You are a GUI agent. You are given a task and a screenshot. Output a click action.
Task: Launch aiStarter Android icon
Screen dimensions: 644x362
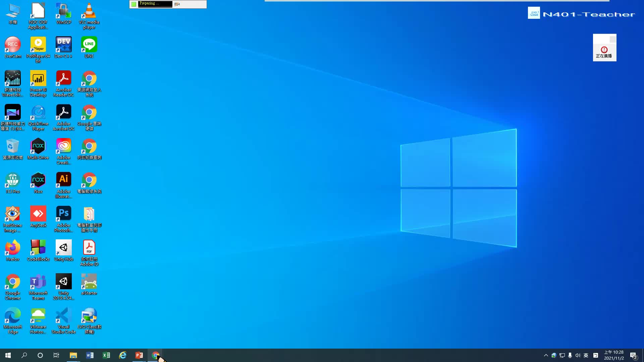89,285
